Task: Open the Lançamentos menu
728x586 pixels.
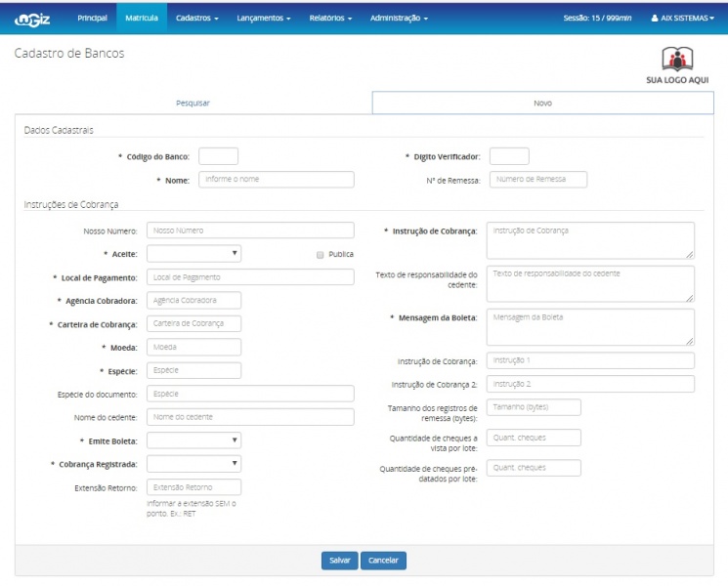Action: (x=263, y=19)
